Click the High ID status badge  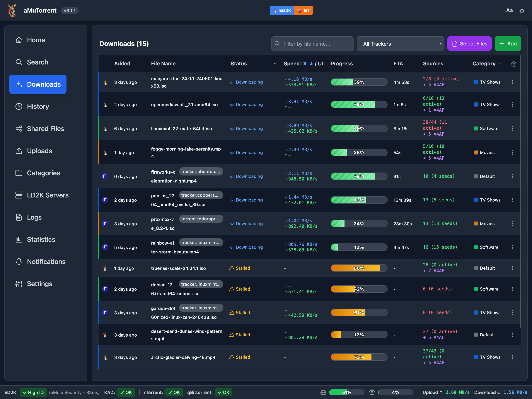click(33, 393)
